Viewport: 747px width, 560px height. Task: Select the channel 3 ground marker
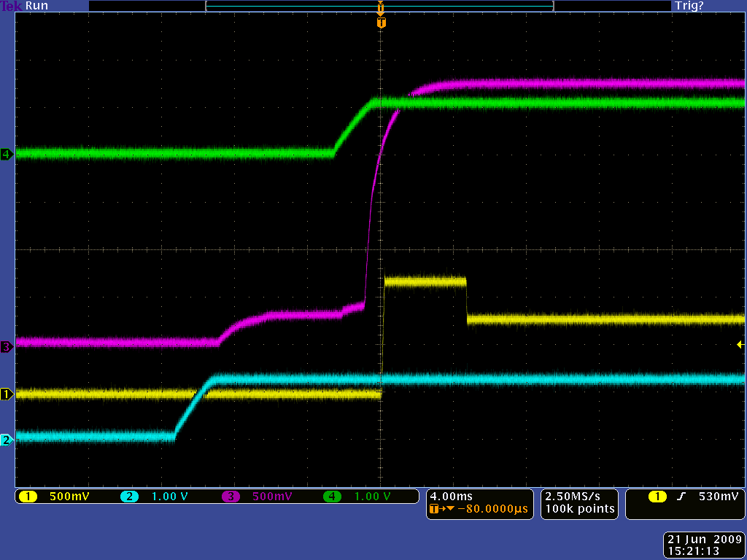(x=7, y=347)
